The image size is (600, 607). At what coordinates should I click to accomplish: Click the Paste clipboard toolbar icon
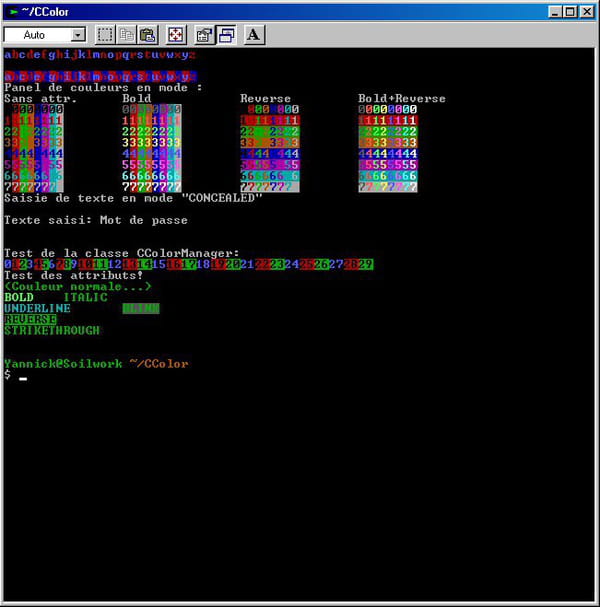pos(147,35)
